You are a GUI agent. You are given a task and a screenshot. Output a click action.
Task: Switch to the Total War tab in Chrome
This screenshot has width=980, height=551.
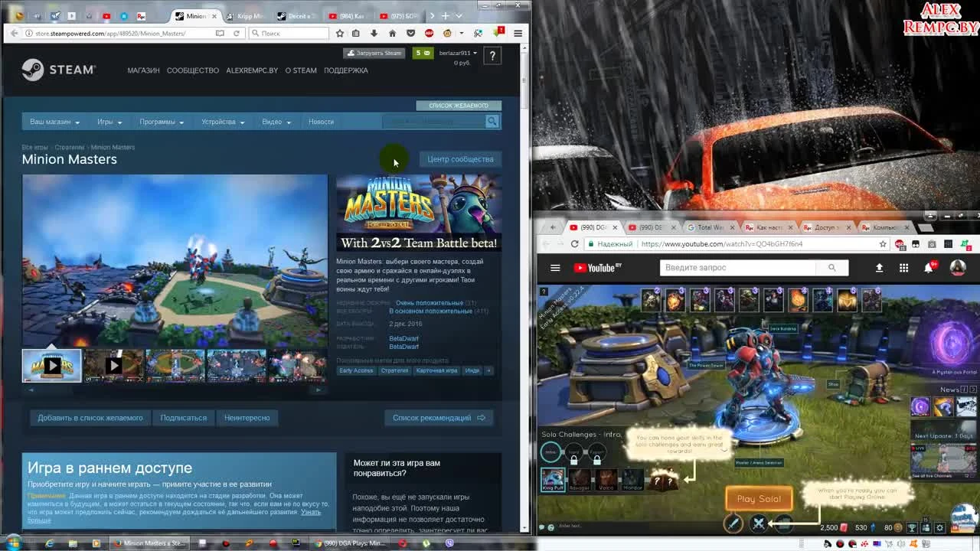(x=710, y=227)
